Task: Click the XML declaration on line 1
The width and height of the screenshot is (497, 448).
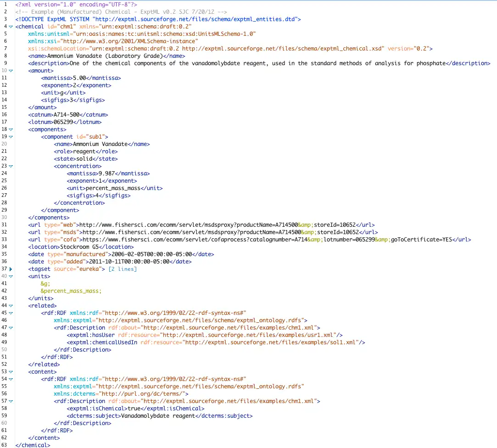Action: click(76, 5)
